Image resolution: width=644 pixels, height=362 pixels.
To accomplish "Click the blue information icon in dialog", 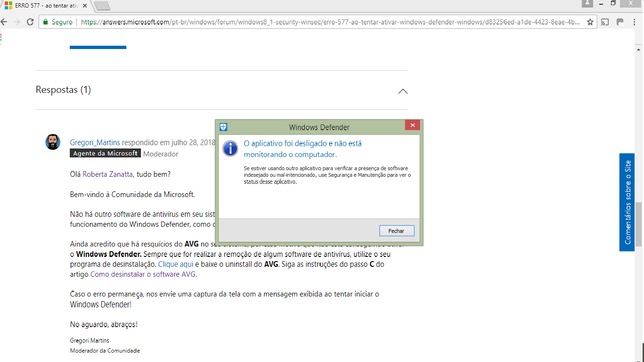I will (230, 148).
